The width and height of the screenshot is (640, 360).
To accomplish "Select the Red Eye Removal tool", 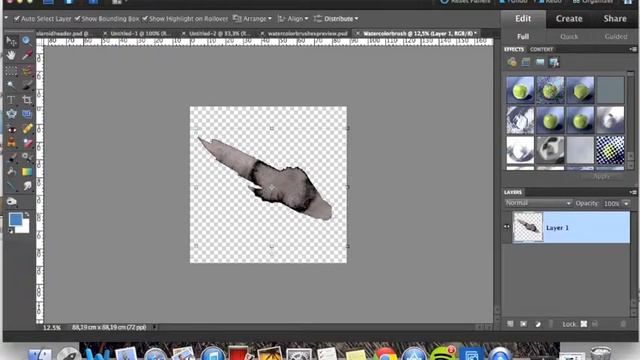I will [11, 129].
